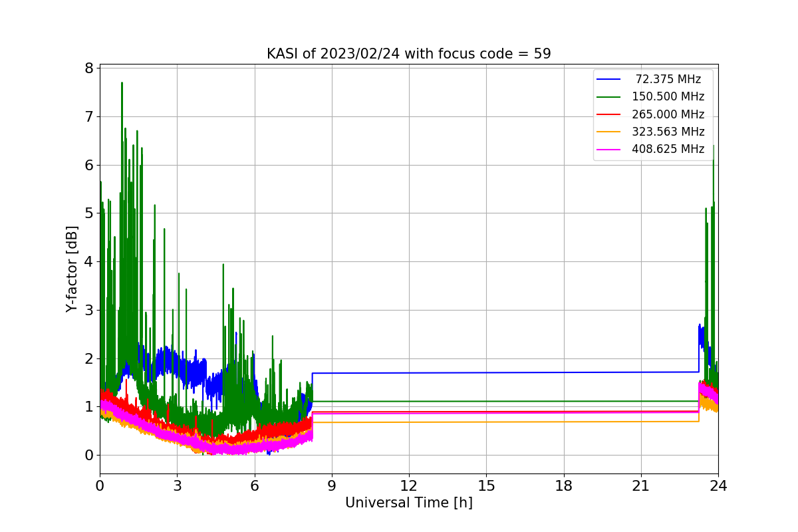Select the 150.500 MHz legend label

pos(668,96)
